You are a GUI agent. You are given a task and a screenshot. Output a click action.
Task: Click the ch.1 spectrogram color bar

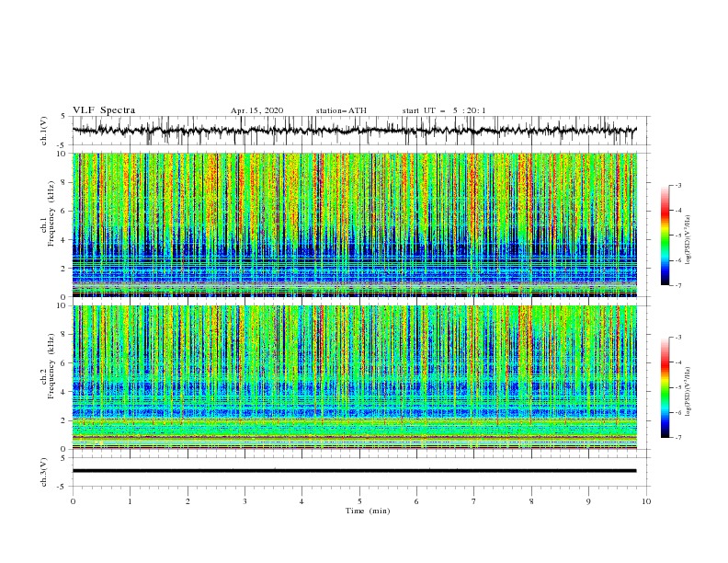(x=665, y=236)
